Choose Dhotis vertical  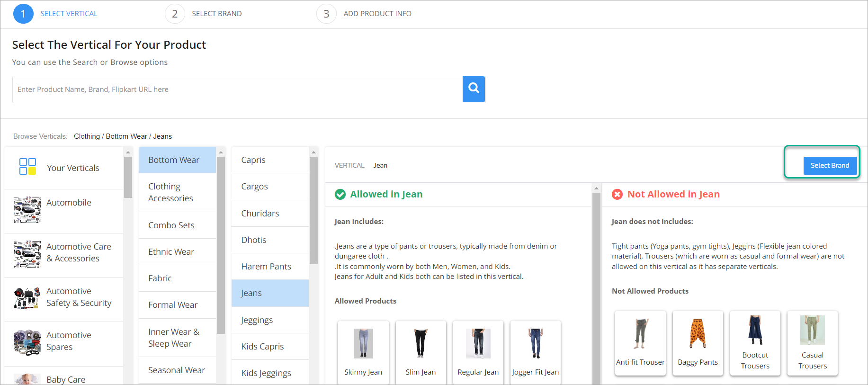click(270, 240)
